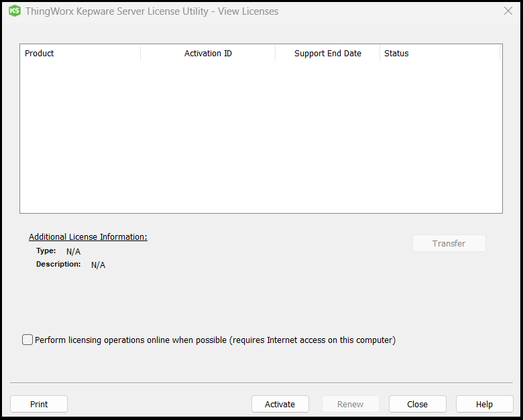The height and width of the screenshot is (420, 523).
Task: Click the disabled Transfer button
Action: 449,243
